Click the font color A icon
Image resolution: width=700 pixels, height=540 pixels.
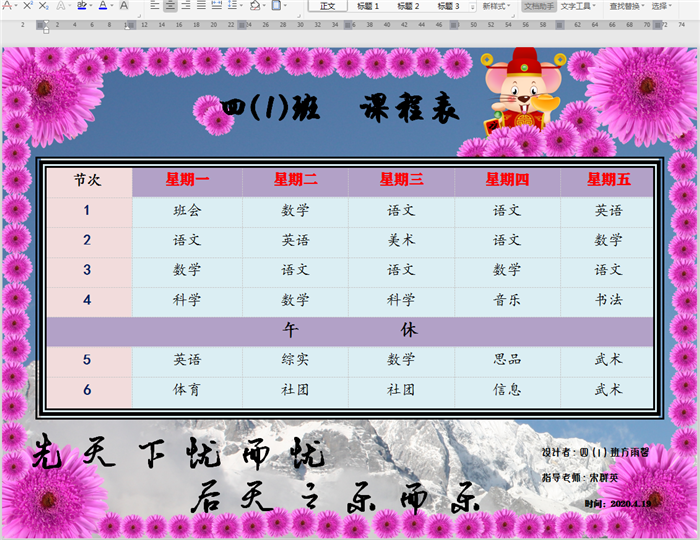[x=102, y=6]
